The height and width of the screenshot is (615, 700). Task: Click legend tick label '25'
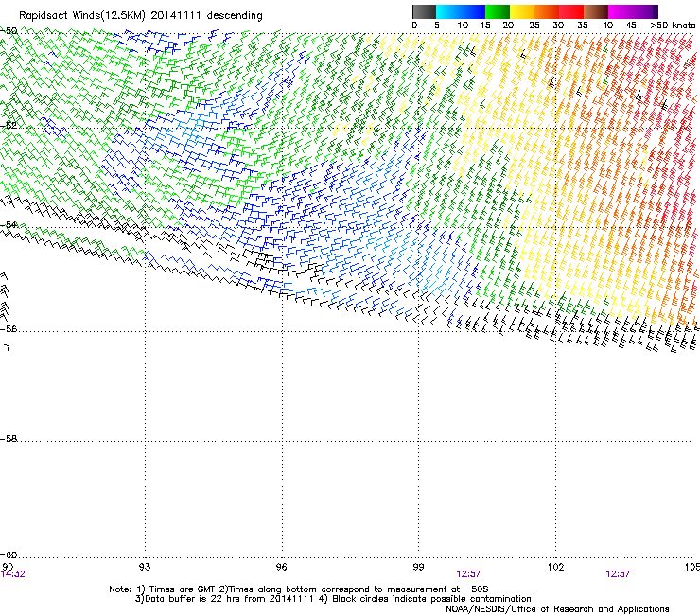[x=534, y=26]
